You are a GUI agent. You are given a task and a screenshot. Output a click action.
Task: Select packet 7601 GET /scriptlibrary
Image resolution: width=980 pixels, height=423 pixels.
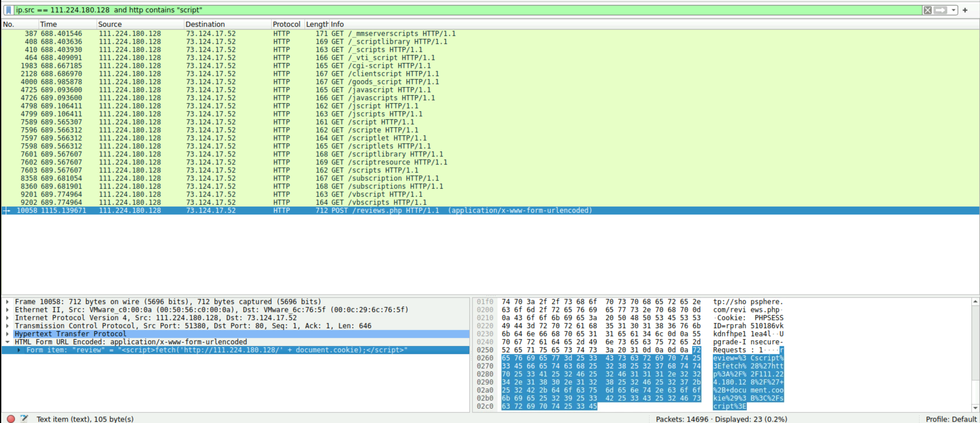[x=490, y=154]
